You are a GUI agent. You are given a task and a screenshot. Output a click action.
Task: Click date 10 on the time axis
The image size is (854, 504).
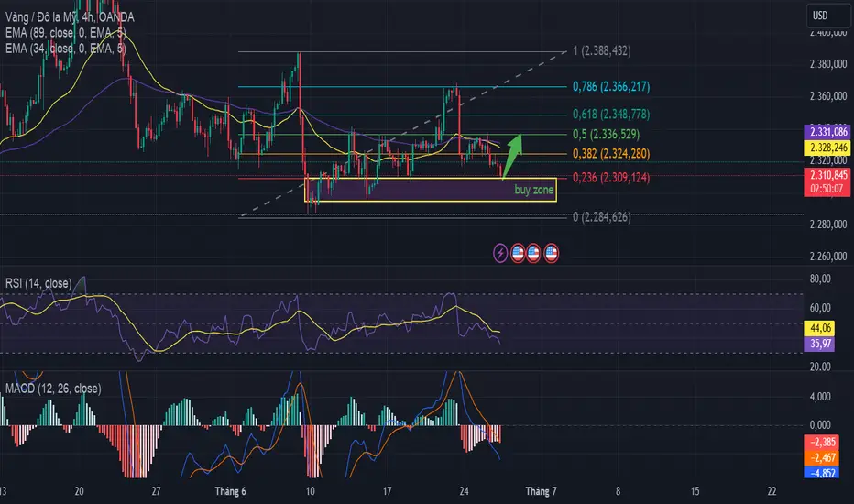[x=310, y=491]
